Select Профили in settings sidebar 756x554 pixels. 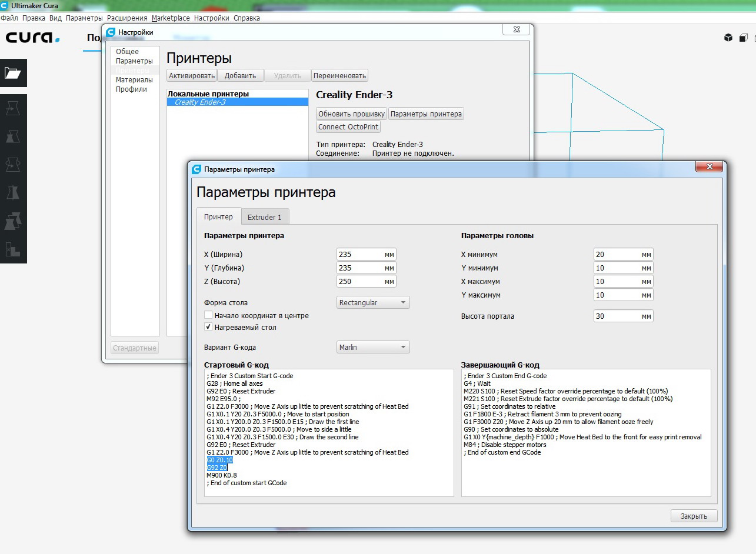[135, 89]
